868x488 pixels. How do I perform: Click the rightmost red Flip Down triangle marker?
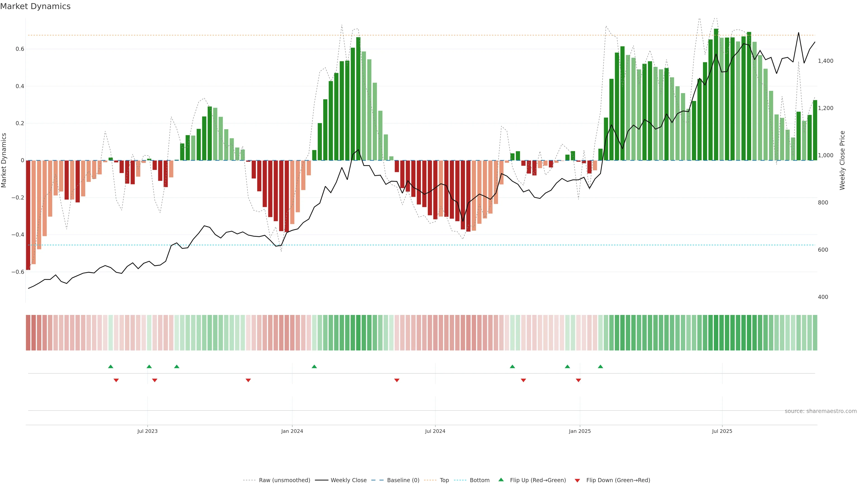click(x=579, y=380)
